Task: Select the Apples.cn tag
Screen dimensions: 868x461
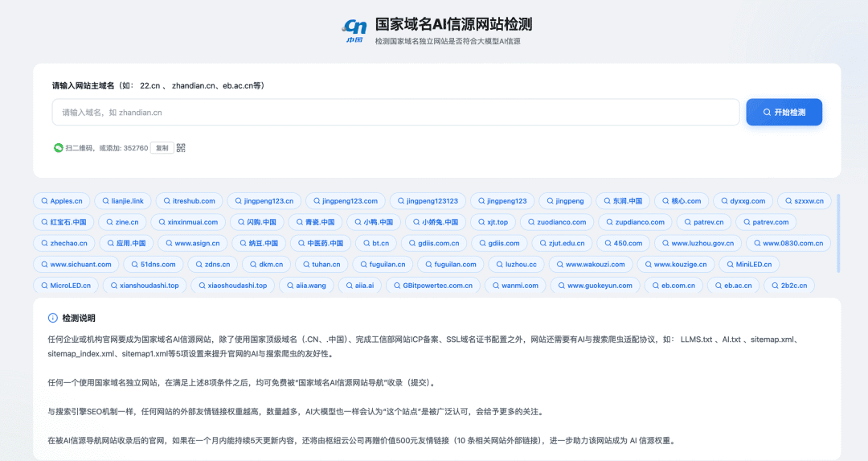Action: tap(62, 201)
